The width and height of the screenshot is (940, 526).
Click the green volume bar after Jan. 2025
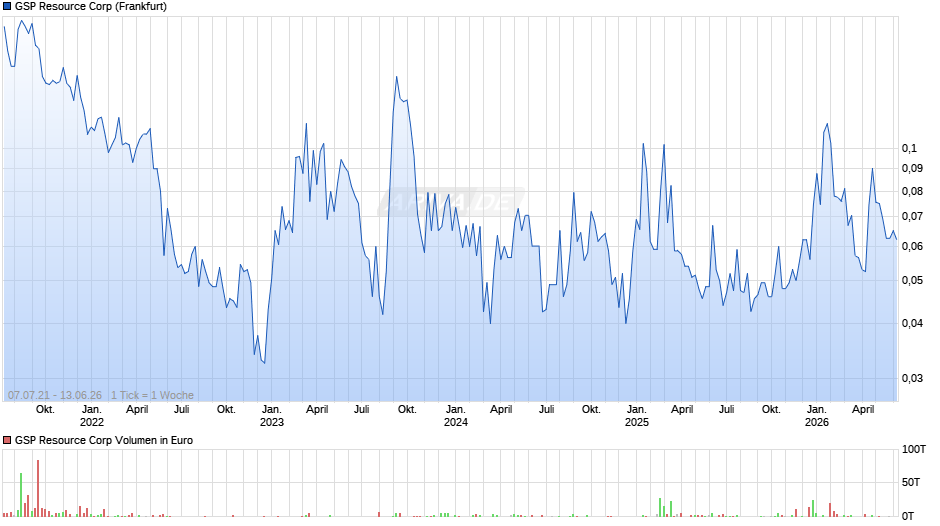(x=660, y=507)
